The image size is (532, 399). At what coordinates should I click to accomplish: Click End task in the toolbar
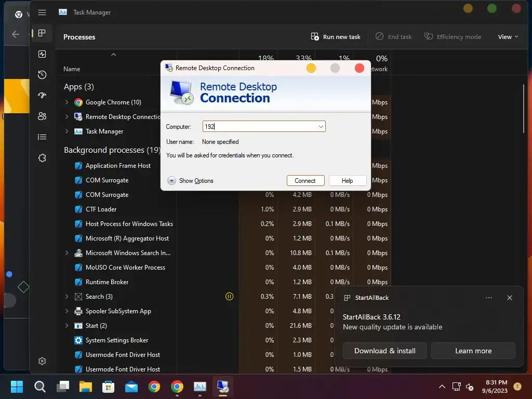pyautogui.click(x=394, y=37)
